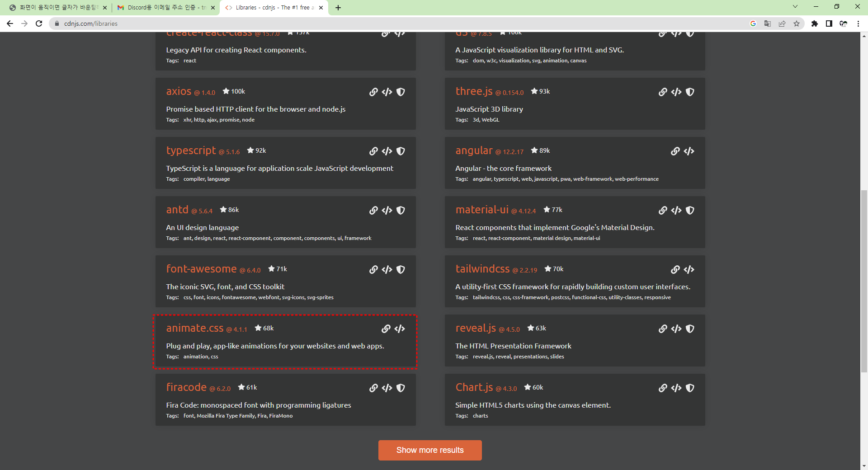Copy SRI shield icon for typescript
The height and width of the screenshot is (470, 868).
[401, 151]
